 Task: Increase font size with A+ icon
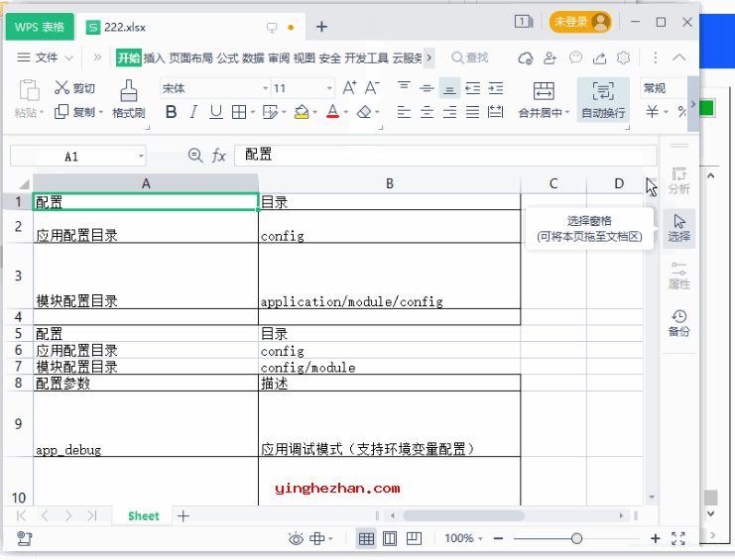pos(349,87)
